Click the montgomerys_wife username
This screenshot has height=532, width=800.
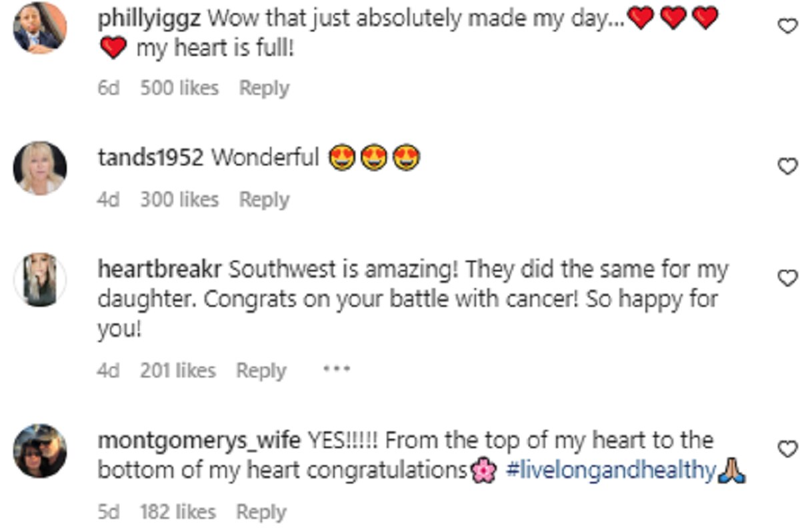click(x=199, y=441)
